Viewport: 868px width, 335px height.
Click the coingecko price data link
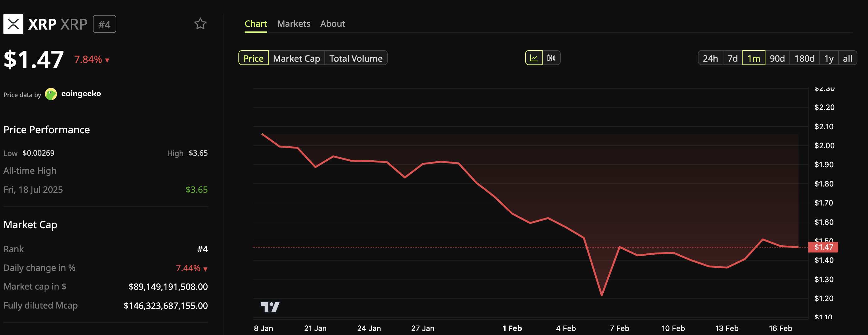point(81,94)
